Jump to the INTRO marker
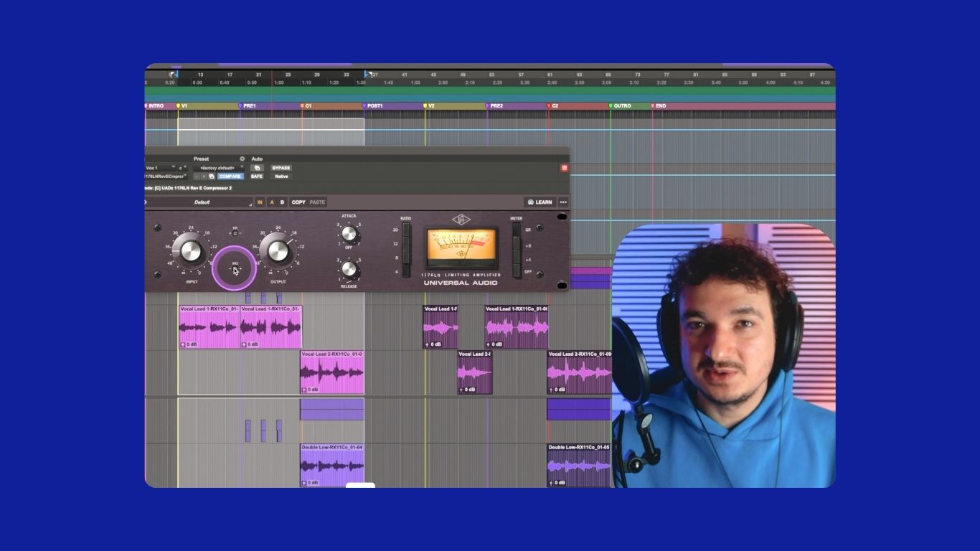The image size is (980, 551). pos(154,106)
